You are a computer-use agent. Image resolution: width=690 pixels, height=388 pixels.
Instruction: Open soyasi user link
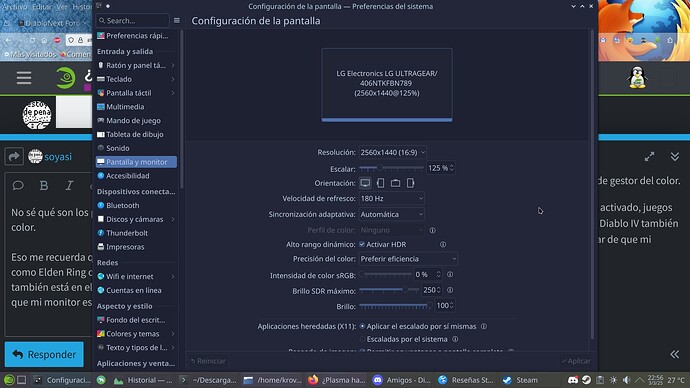click(x=58, y=157)
